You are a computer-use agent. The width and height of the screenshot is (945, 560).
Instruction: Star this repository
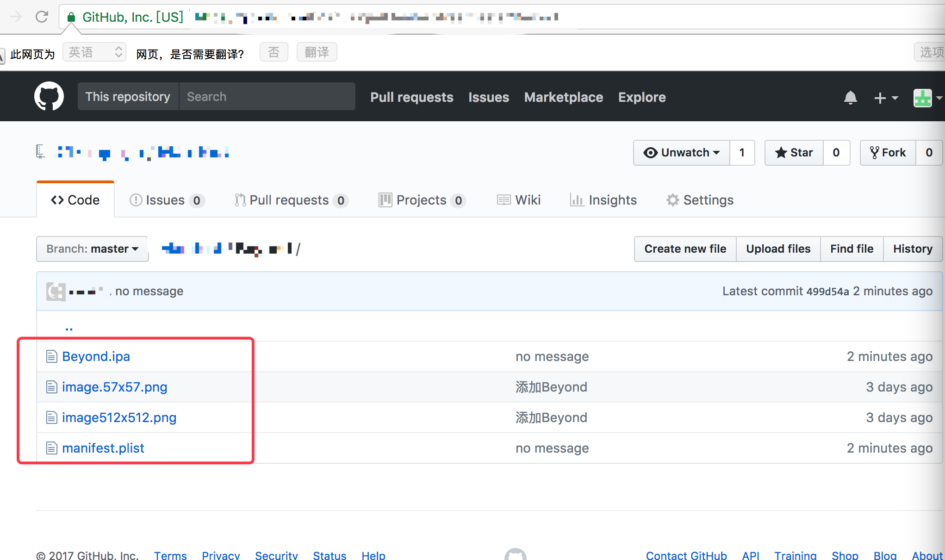[794, 153]
